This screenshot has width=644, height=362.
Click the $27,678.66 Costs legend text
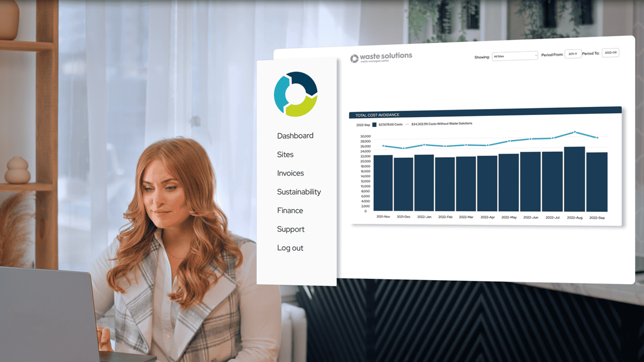pos(391,124)
